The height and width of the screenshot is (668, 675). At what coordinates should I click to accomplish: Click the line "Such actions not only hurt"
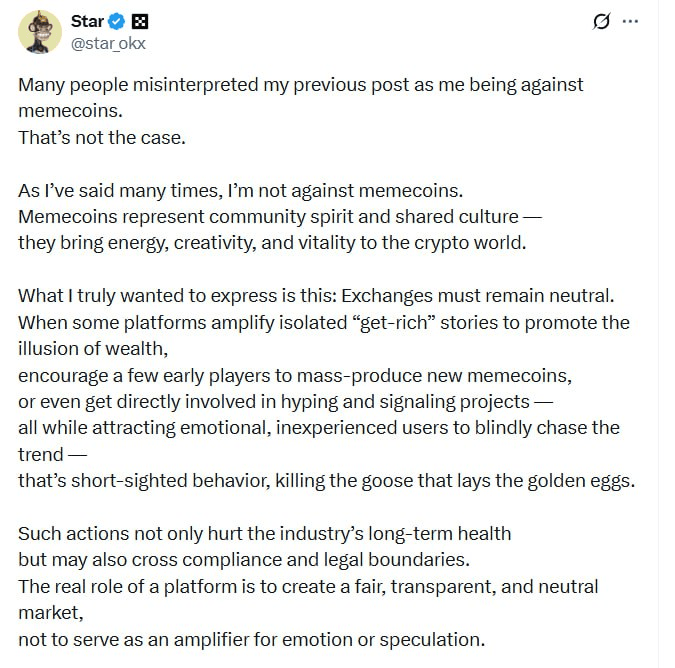point(264,532)
